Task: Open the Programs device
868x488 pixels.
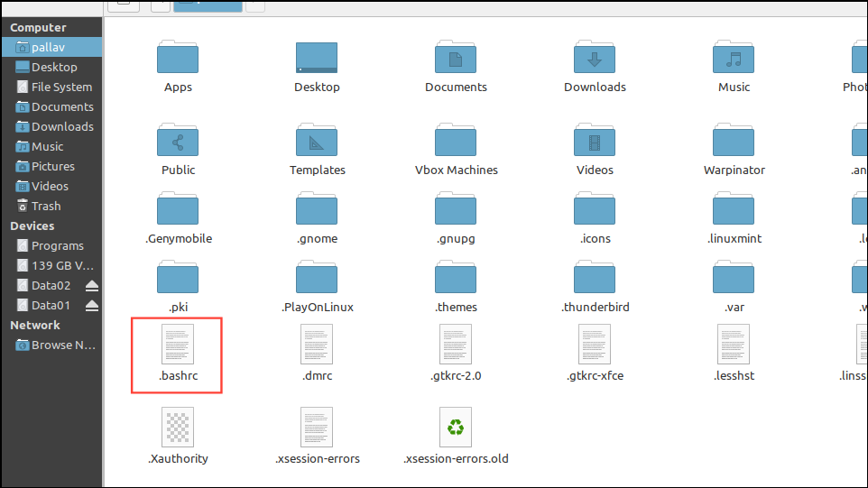Action: click(52, 245)
